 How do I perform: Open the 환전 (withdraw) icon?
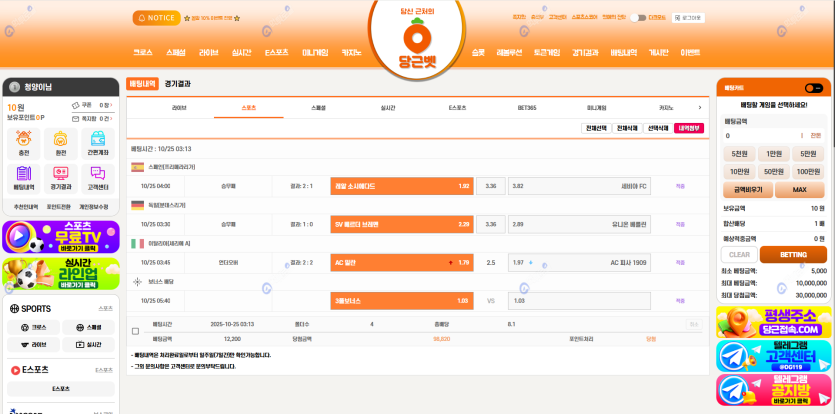point(60,144)
